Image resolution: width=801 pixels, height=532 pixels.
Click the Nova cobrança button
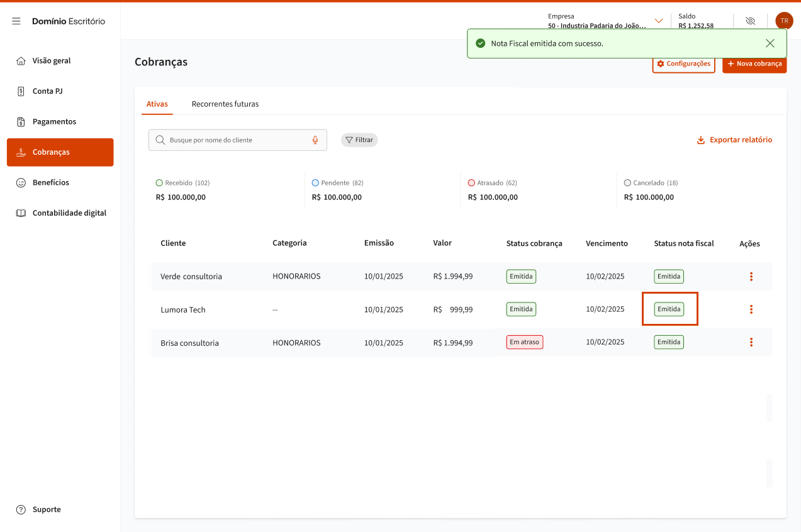click(754, 64)
